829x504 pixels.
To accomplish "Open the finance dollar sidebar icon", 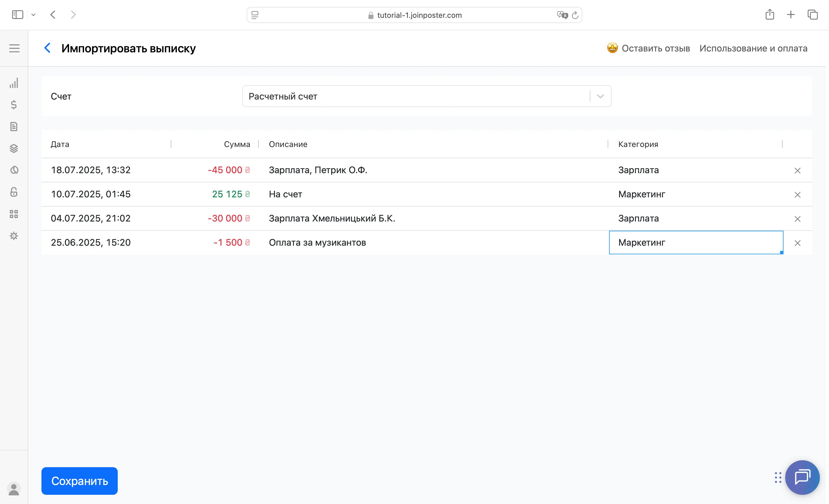I will coord(14,105).
